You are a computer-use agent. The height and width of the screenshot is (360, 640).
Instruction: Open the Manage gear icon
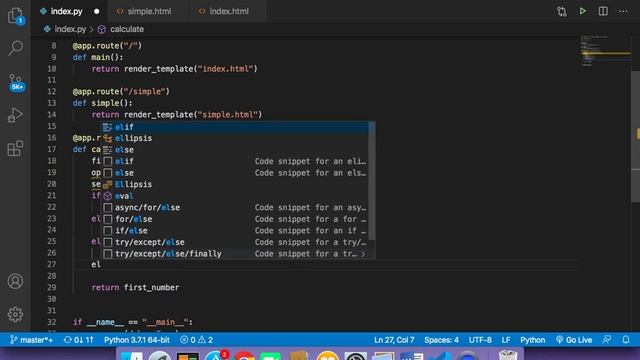[x=16, y=314]
